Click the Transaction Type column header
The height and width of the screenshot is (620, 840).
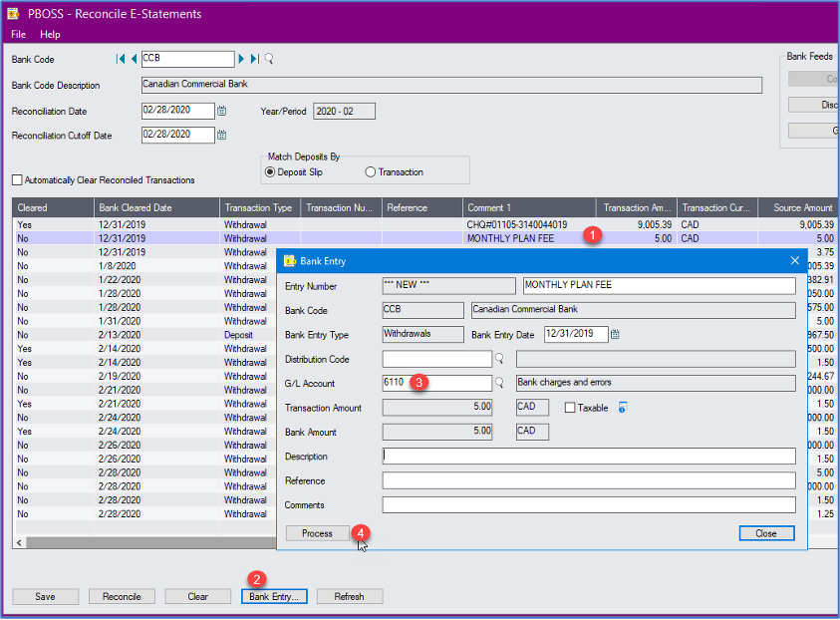[x=260, y=208]
